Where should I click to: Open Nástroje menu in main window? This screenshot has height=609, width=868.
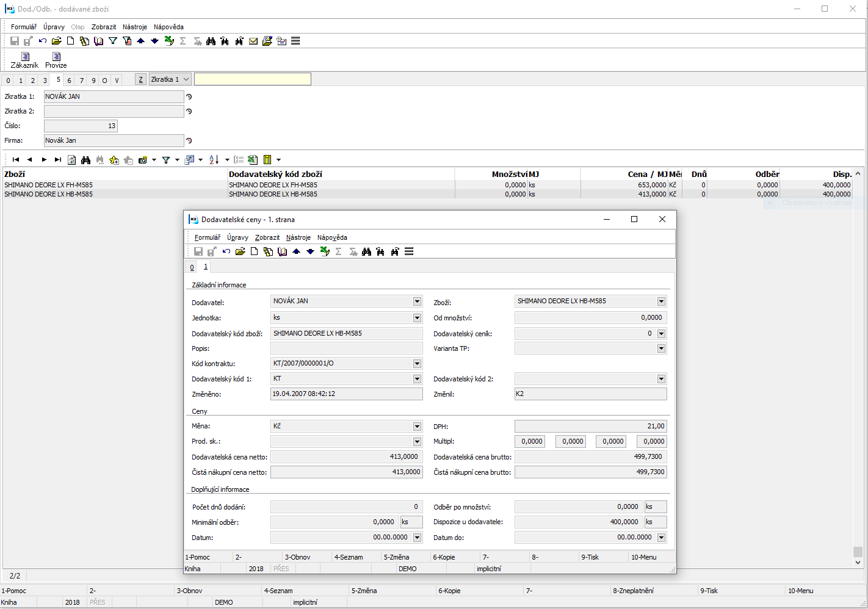coord(134,27)
